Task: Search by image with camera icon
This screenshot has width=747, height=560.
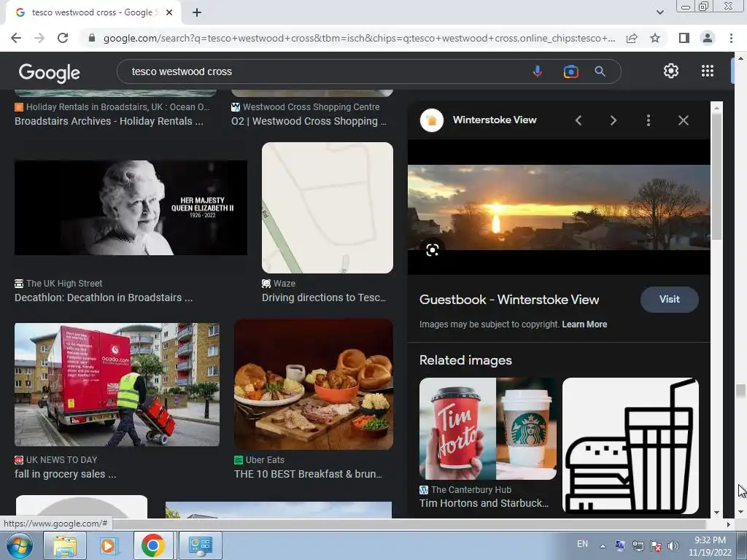Action: pos(570,71)
